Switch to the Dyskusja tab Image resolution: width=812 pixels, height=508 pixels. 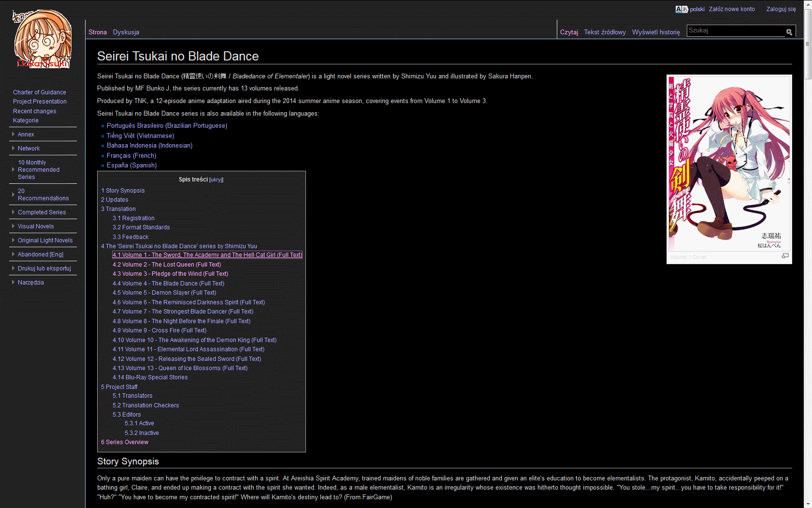[x=126, y=32]
